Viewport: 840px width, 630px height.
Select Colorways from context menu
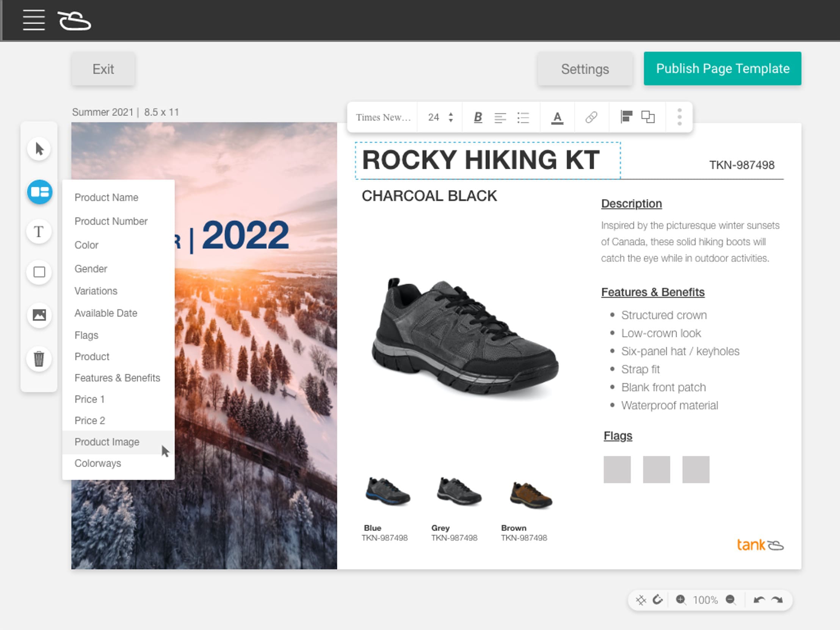(x=97, y=463)
